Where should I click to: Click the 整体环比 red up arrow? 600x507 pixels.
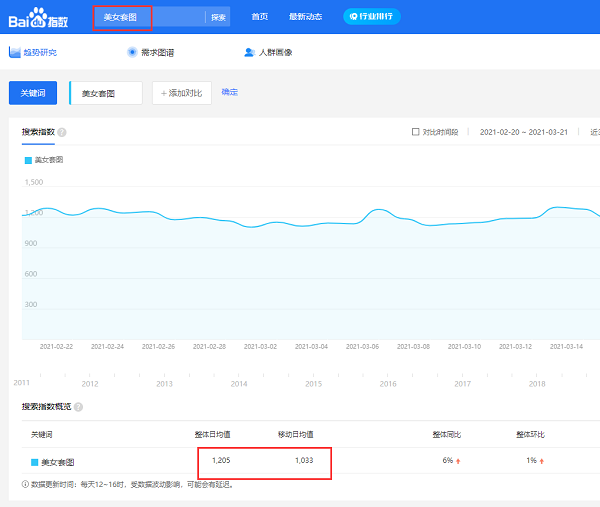tap(541, 461)
